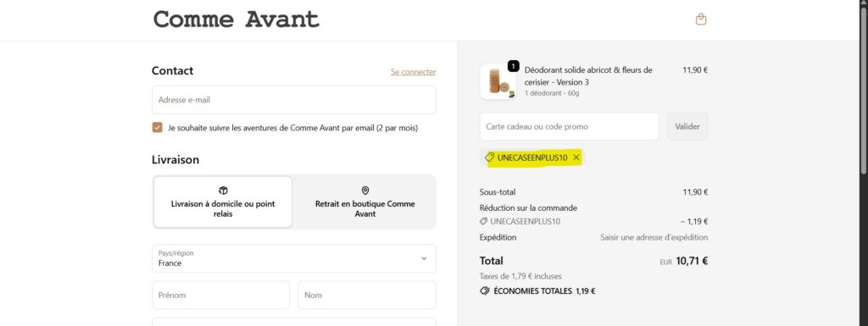The height and width of the screenshot is (326, 868).
Task: Click the Déodorant solide abricot product name
Action: [588, 76]
